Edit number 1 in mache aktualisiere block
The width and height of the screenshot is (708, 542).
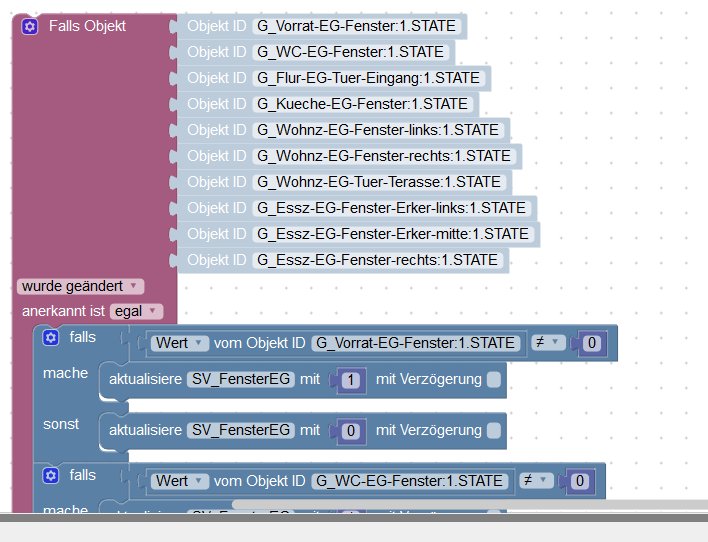pos(351,380)
